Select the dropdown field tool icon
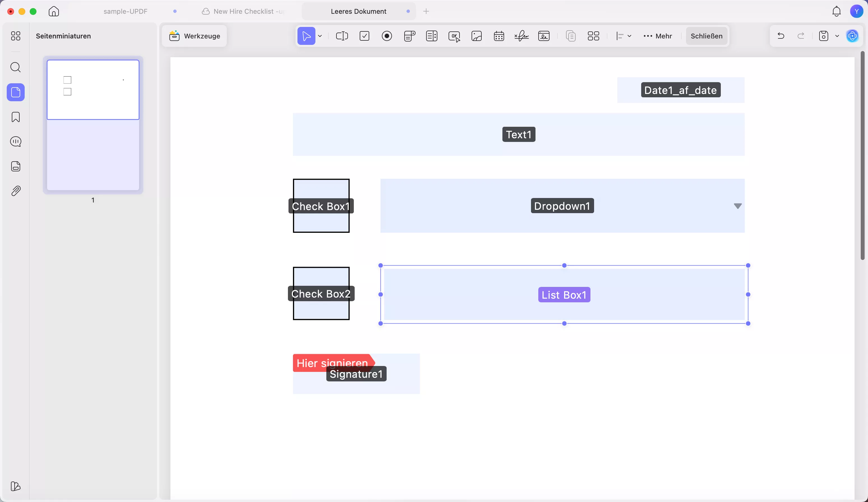868x502 pixels. [x=409, y=36]
